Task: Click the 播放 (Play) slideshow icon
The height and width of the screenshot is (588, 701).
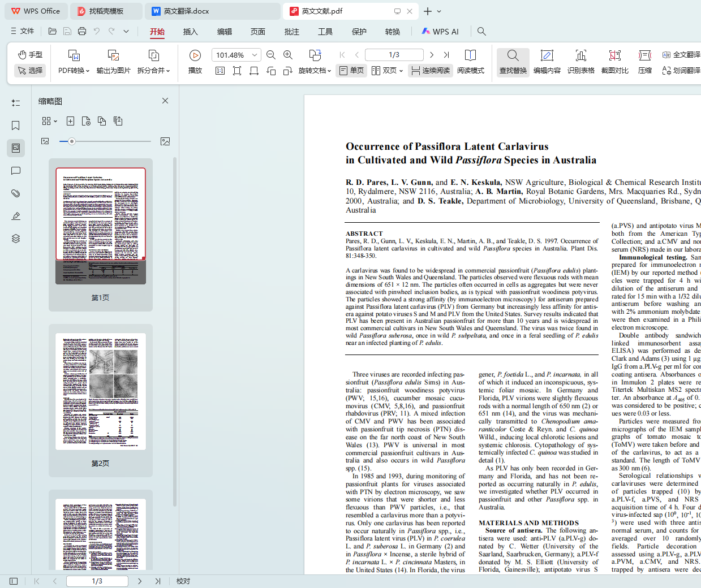Action: (195, 61)
